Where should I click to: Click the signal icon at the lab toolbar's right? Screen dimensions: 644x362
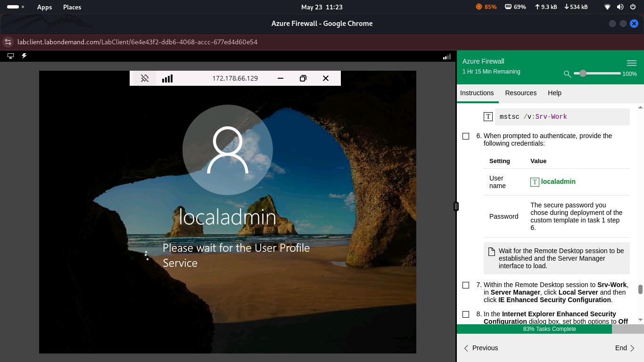[x=446, y=56]
